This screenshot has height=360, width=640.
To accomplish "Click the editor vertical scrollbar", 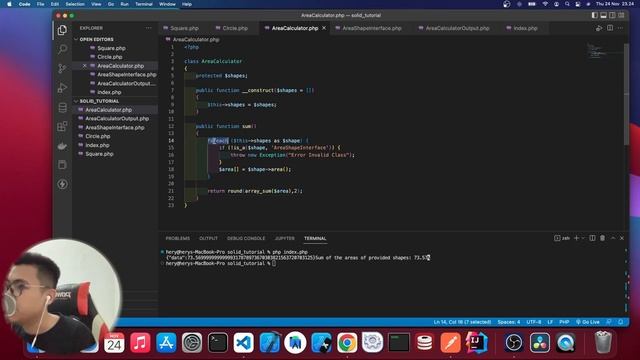I will pos(626,94).
